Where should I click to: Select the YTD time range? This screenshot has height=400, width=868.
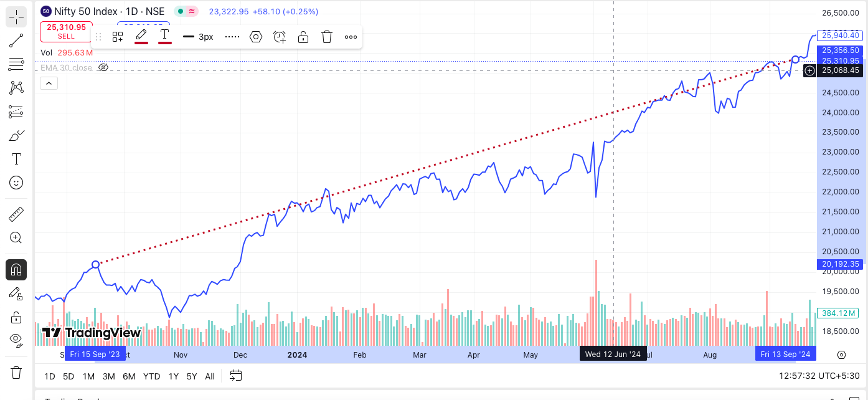pos(151,376)
